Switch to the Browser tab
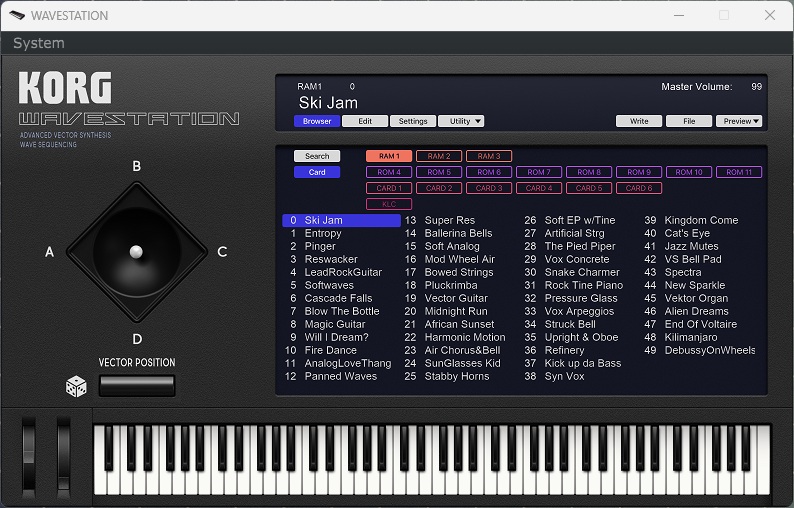This screenshot has height=508, width=794. point(317,121)
